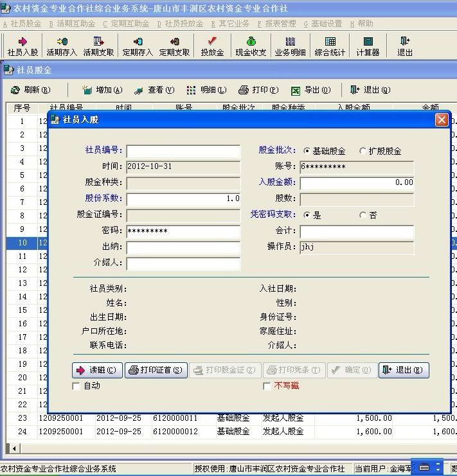Click the 读磁(C) button
Image resolution: width=457 pixels, height=476 pixels.
98,370
